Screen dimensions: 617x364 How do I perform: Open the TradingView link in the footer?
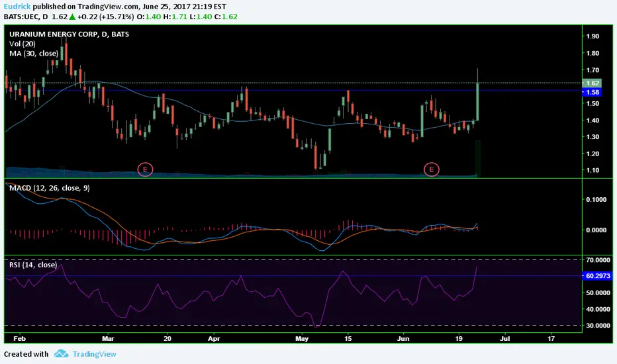[94, 354]
